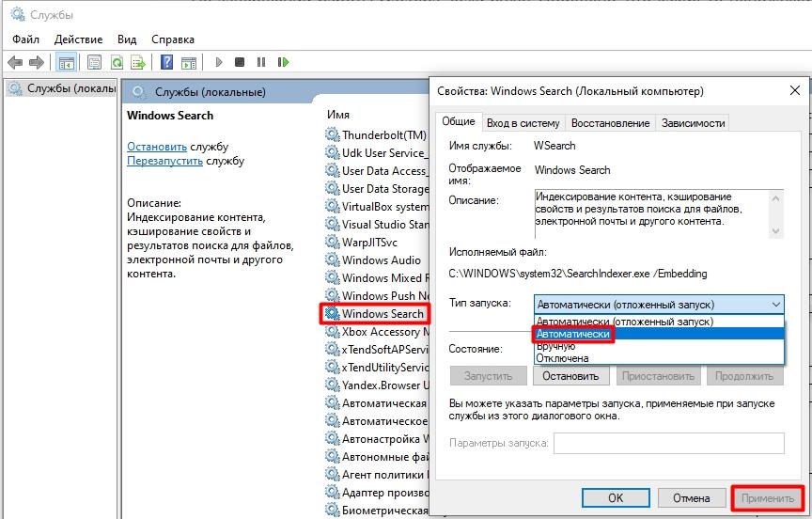Viewport: 812px width, 519px height.
Task: Choose the Отключена startup option
Action: point(659,358)
